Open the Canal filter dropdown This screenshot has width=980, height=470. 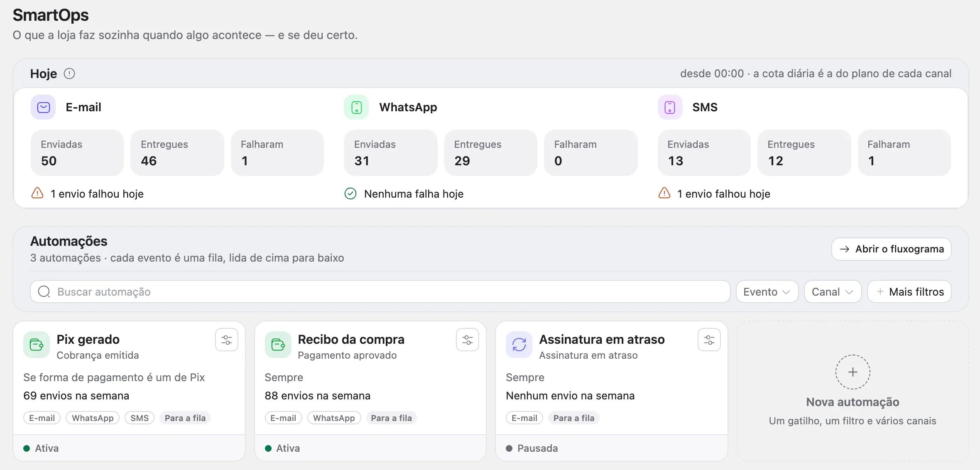[833, 291]
